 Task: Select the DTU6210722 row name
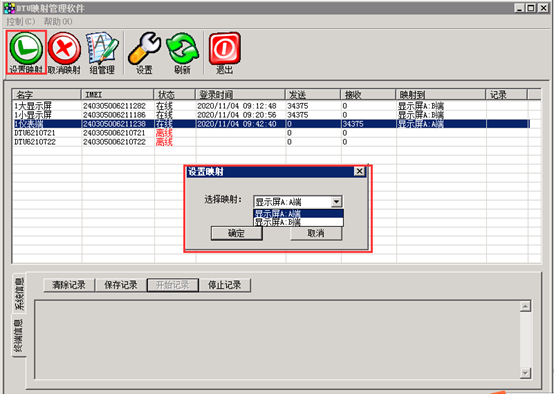coord(35,142)
